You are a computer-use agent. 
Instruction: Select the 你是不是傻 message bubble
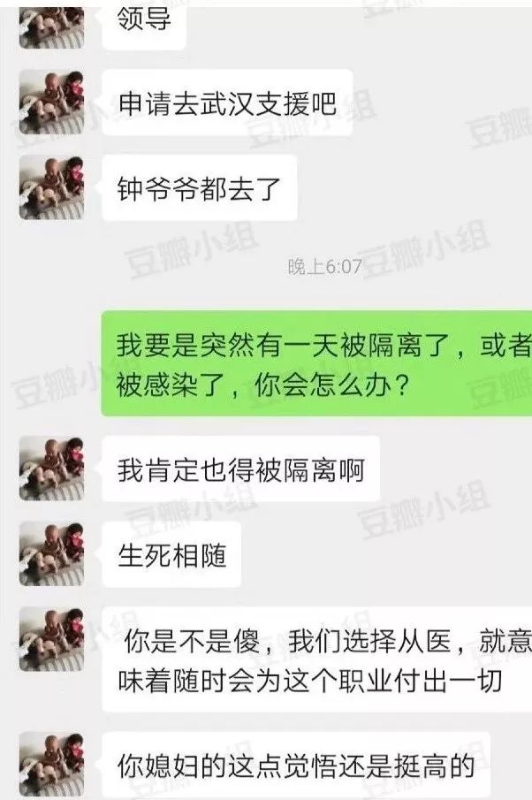point(316,659)
